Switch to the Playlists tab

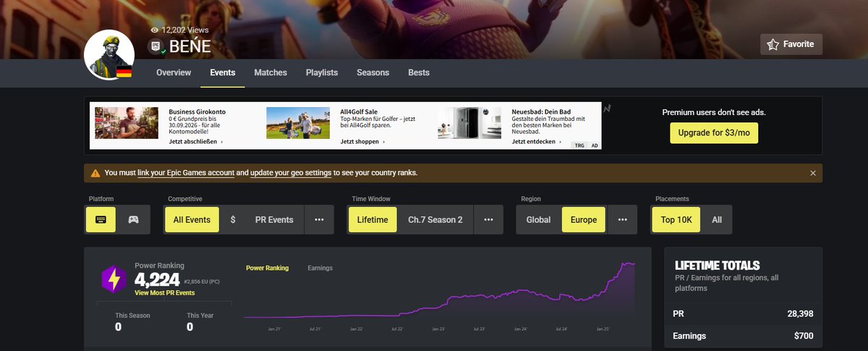pos(322,72)
